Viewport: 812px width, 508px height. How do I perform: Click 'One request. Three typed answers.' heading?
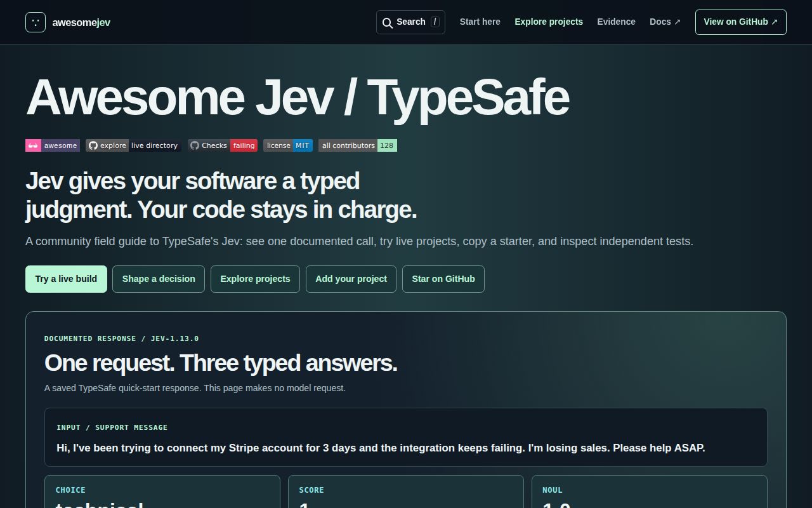click(221, 363)
